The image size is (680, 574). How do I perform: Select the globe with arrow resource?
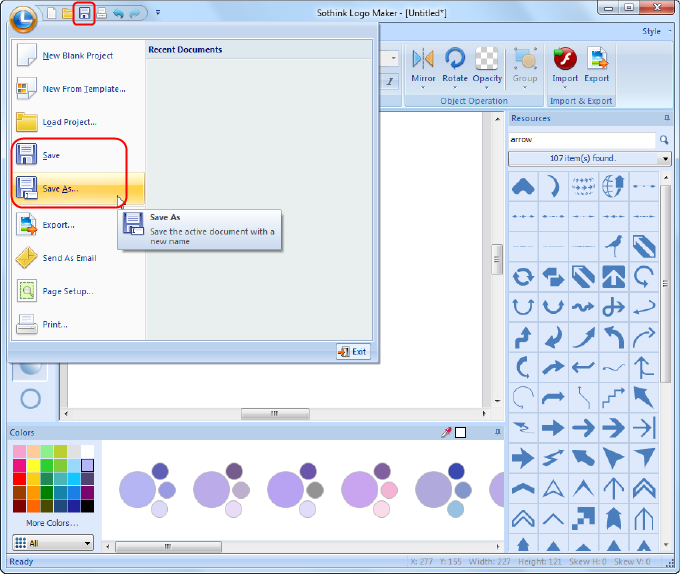coord(613,186)
